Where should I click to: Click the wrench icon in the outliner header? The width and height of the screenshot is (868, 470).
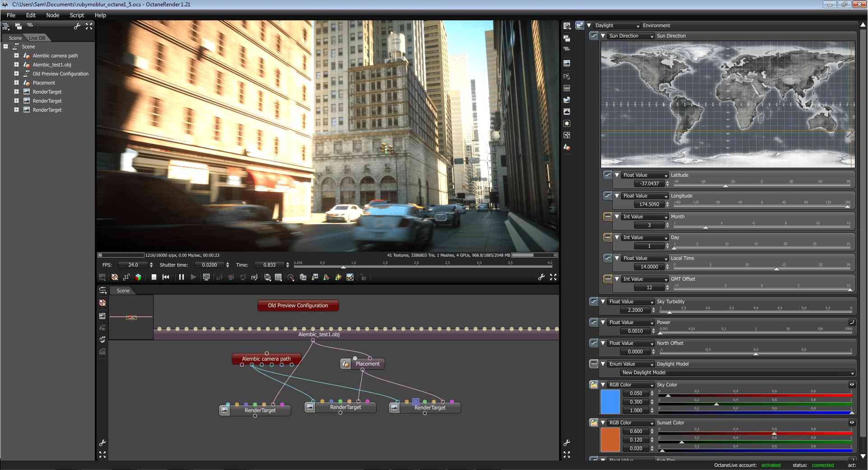[x=77, y=26]
